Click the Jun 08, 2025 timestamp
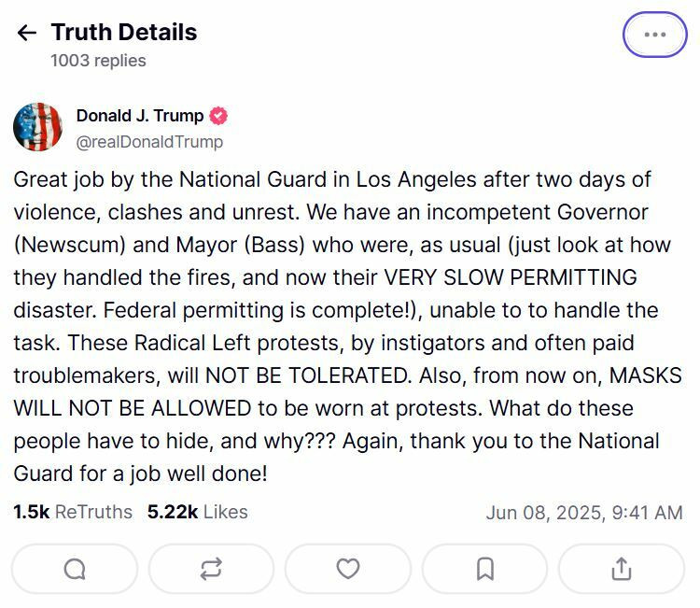The width and height of the screenshot is (700, 608). pos(584,513)
